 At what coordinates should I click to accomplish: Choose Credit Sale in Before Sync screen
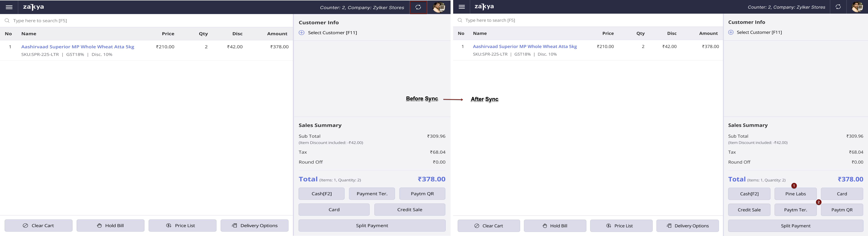point(410,210)
